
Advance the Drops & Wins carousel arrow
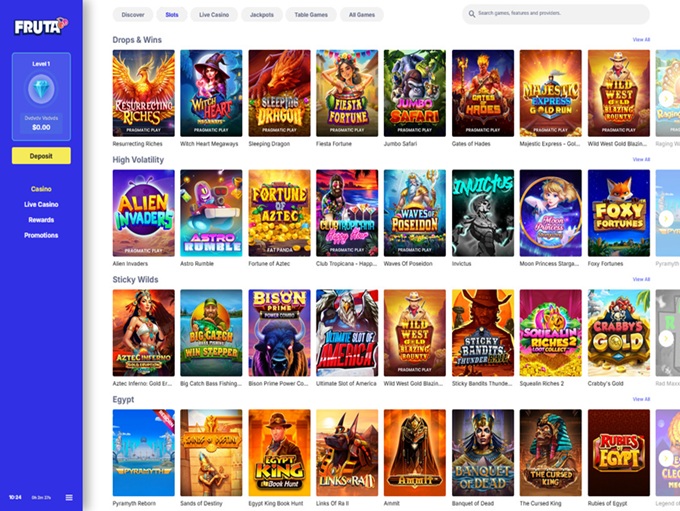pyautogui.click(x=666, y=99)
